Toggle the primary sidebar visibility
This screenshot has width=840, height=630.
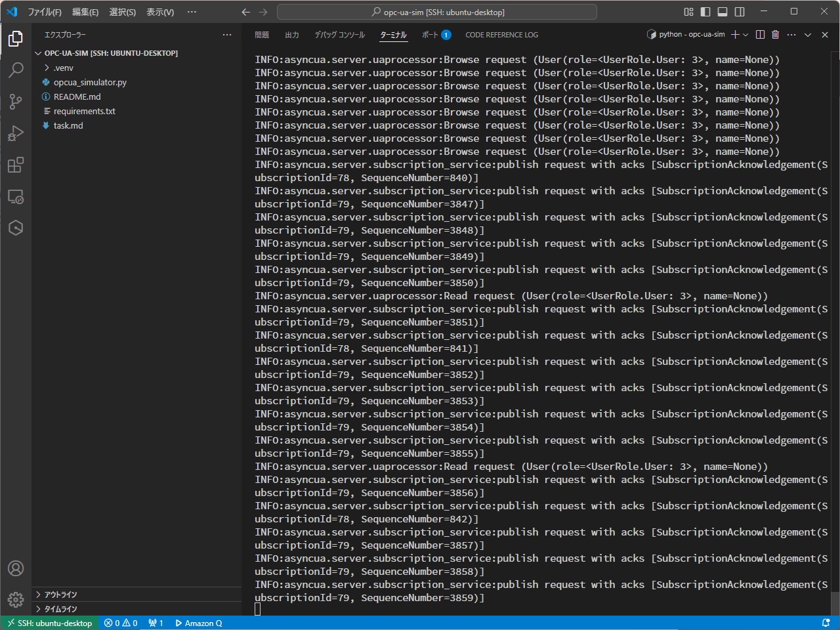click(705, 12)
